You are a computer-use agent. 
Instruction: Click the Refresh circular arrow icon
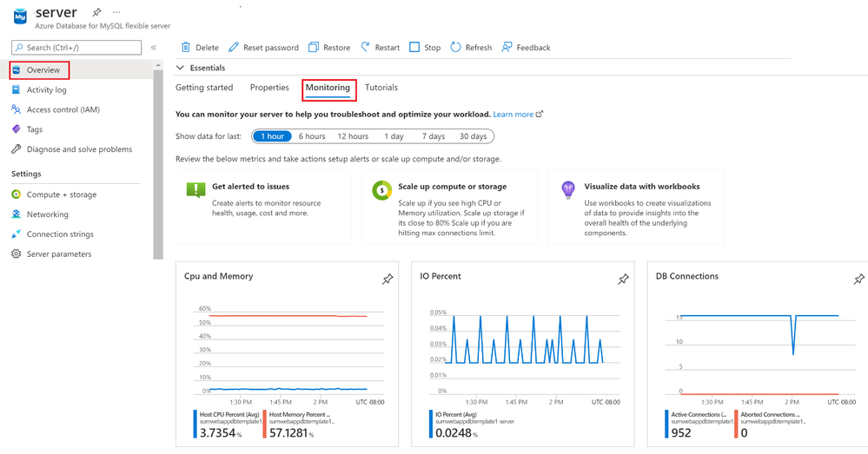455,48
